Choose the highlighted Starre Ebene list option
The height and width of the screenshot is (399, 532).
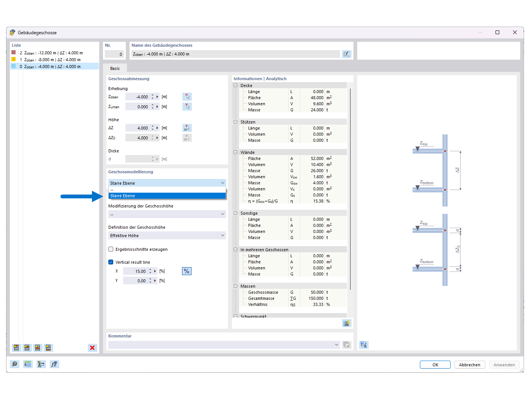point(167,196)
